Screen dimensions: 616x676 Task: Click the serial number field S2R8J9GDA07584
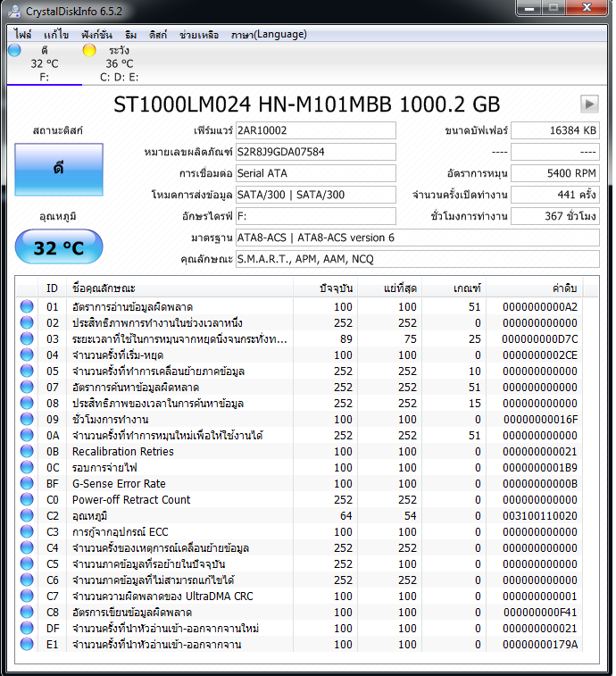coord(315,152)
